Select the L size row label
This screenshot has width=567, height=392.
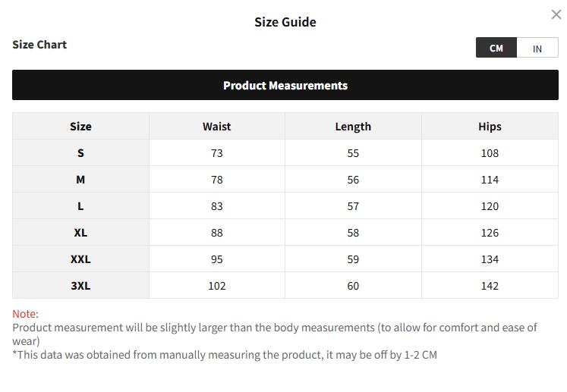coord(80,206)
